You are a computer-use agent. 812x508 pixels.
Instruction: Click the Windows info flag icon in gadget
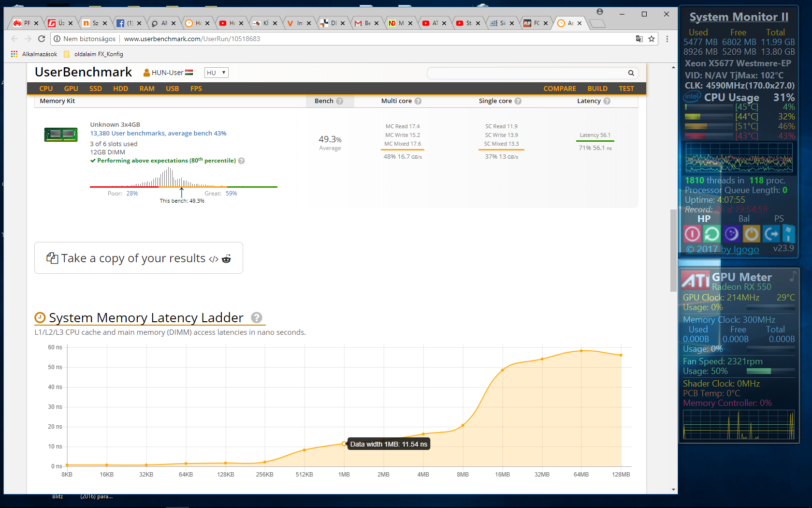(x=788, y=234)
